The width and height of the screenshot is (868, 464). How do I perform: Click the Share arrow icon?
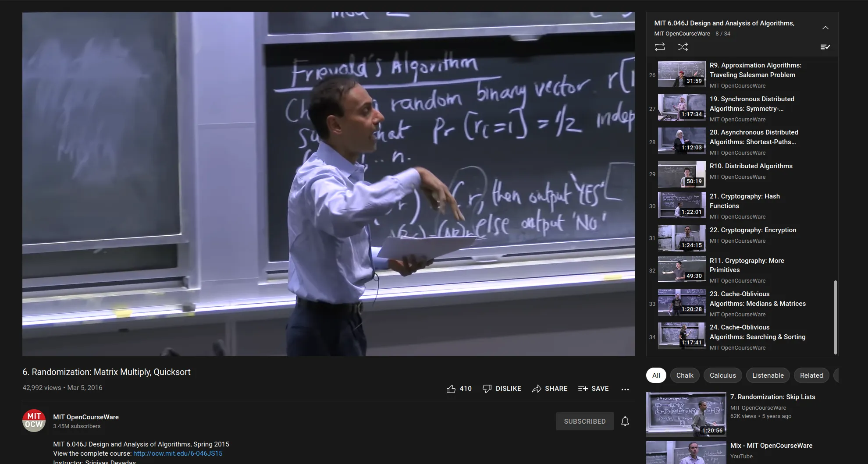(536, 389)
